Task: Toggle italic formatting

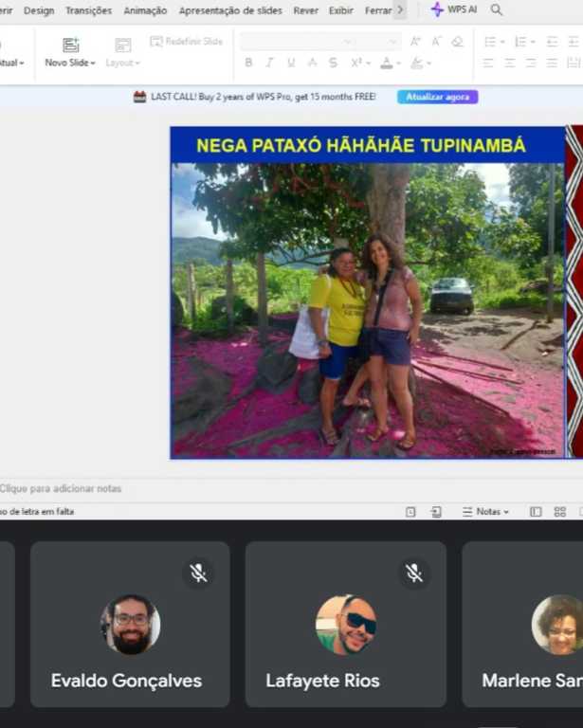Action: click(x=269, y=63)
